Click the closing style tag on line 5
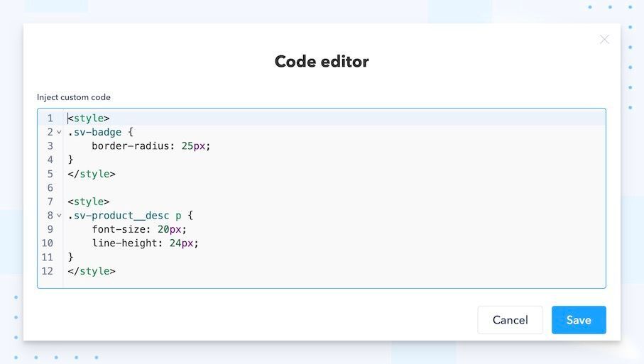The width and height of the screenshot is (644, 364). [92, 174]
